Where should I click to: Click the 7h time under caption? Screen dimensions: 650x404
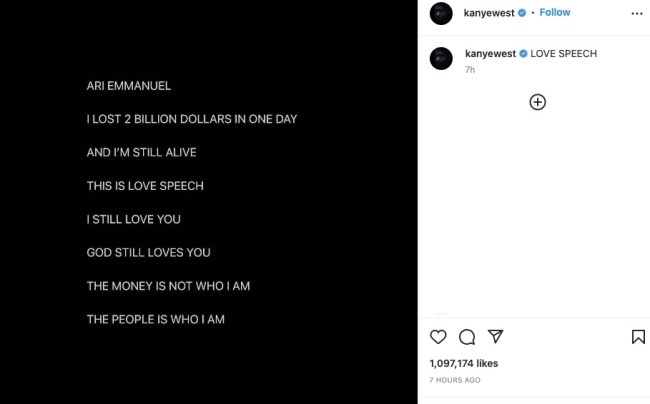[470, 71]
